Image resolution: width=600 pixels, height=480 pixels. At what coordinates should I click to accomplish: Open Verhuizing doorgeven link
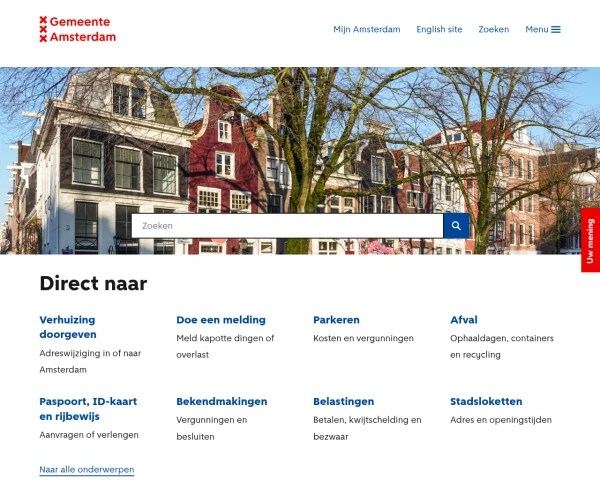click(x=68, y=327)
